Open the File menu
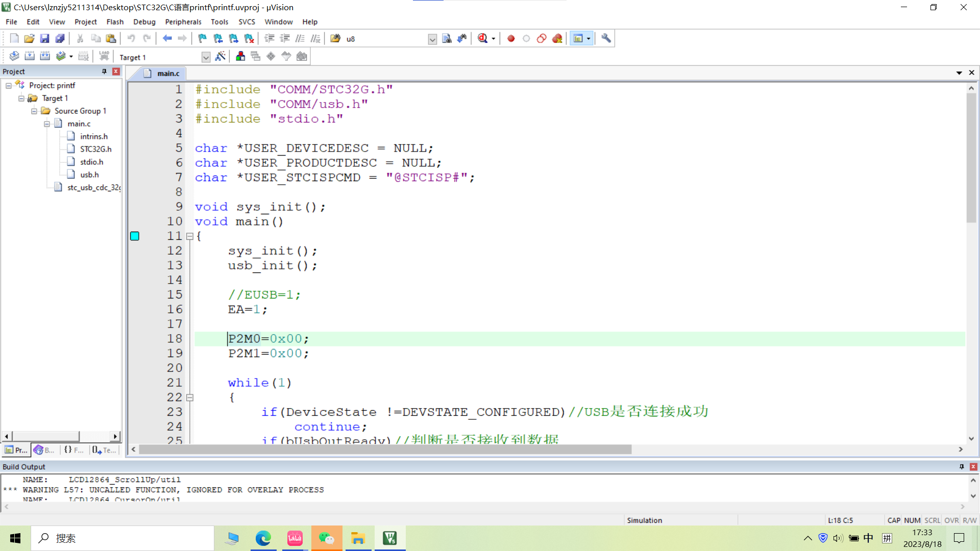The height and width of the screenshot is (551, 980). [x=11, y=22]
